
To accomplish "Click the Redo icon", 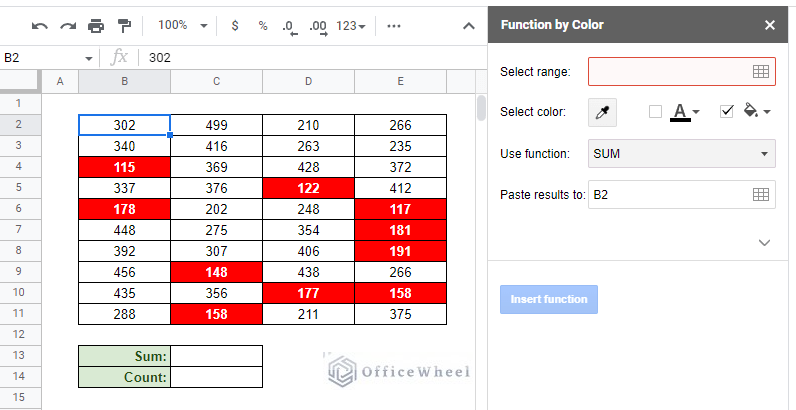I will [68, 26].
